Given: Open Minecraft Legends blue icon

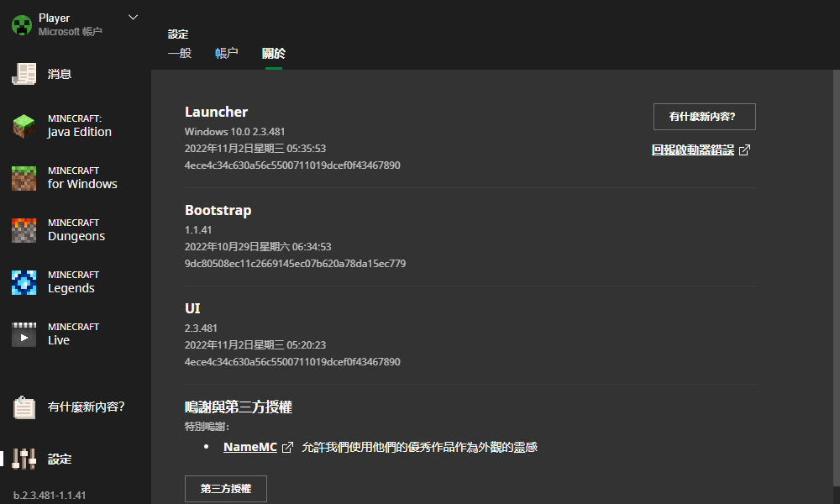Looking at the screenshot, I should pyautogui.click(x=24, y=282).
